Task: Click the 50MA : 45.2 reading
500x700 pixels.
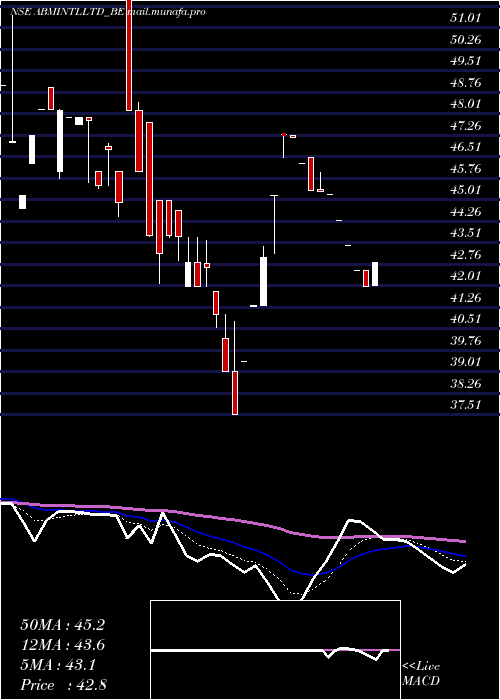Action: (x=62, y=625)
